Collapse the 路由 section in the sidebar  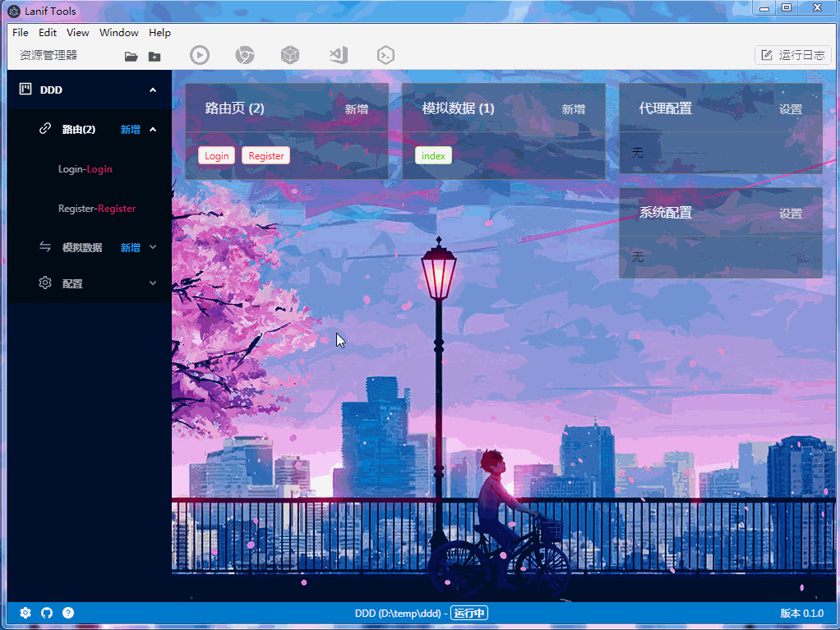coord(152,129)
